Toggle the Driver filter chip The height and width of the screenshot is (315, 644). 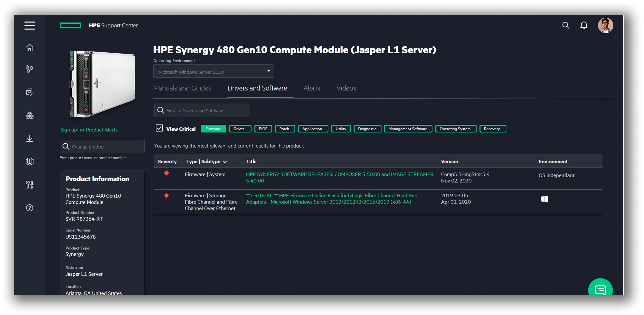coord(240,129)
